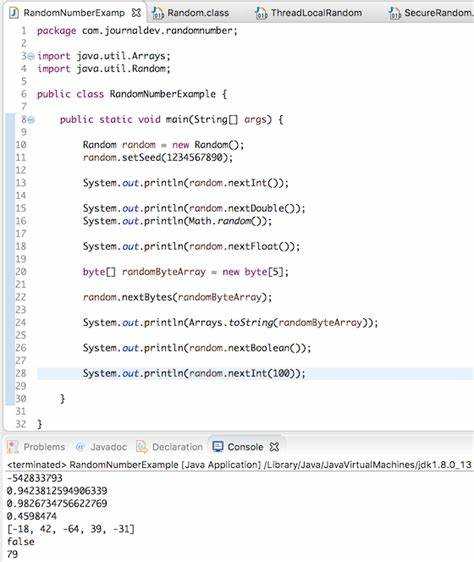Click the class file icon on Random.class tab
The width and height of the screenshot is (474, 562).
[x=157, y=13]
